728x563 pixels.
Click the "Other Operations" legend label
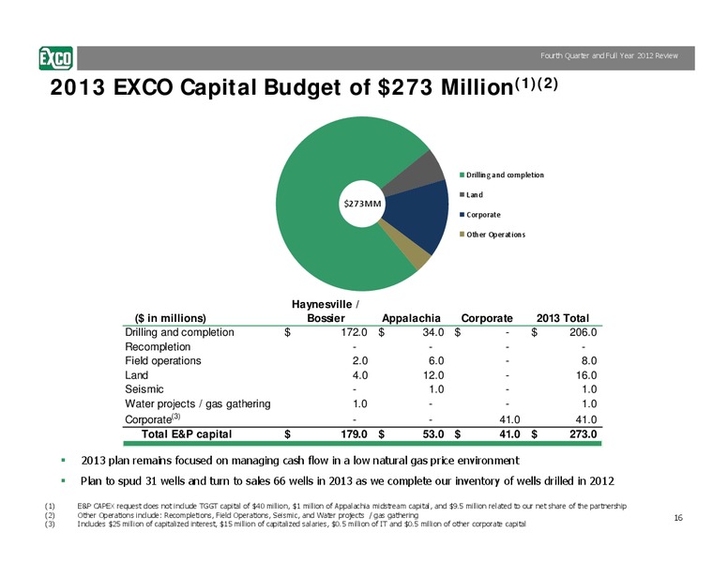(496, 235)
